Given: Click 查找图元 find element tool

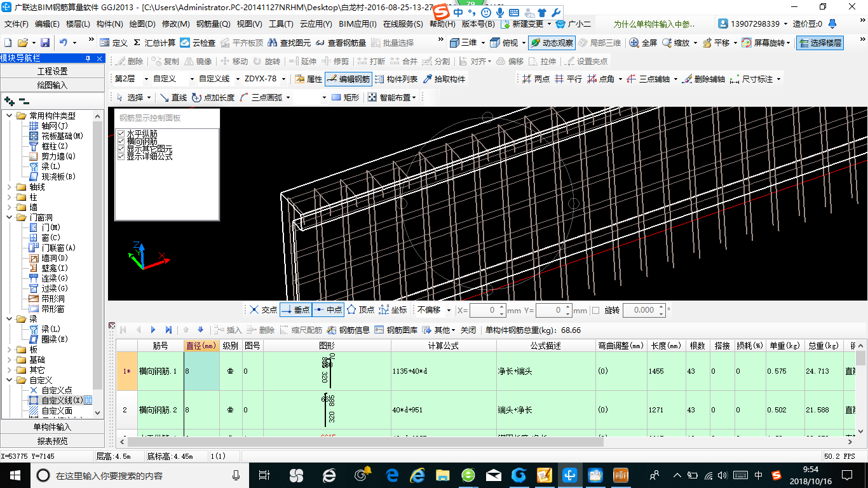Looking at the screenshot, I should [x=290, y=43].
